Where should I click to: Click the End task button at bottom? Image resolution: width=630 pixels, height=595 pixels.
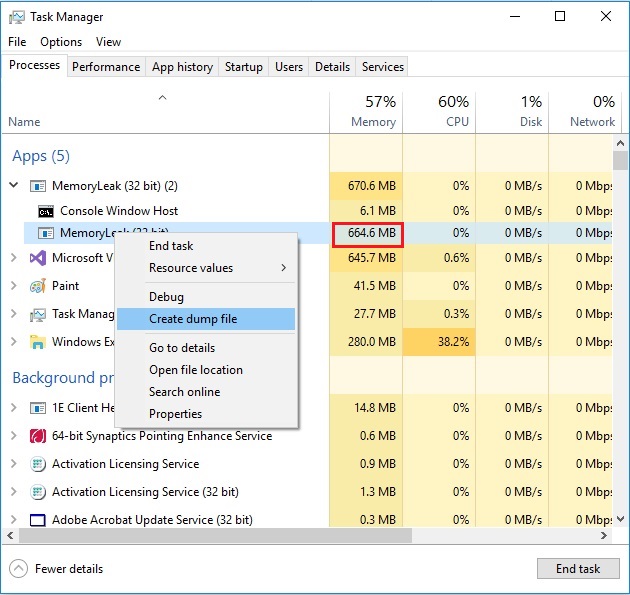578,569
